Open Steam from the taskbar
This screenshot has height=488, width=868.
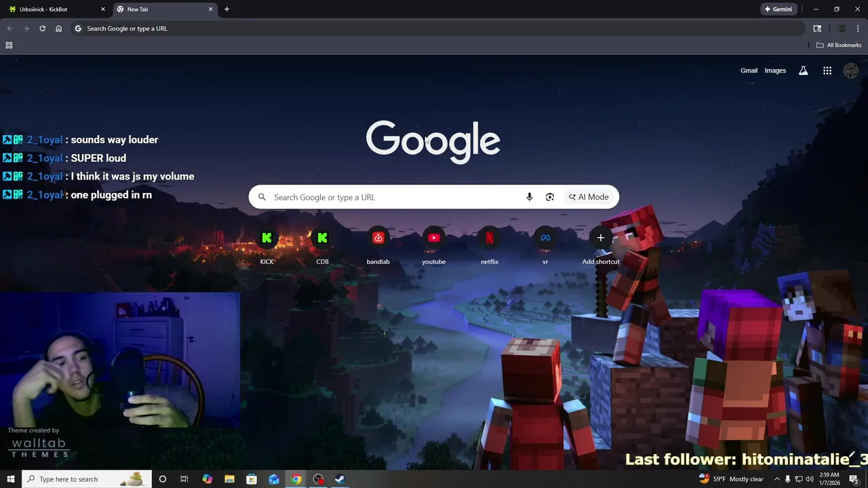tap(341, 479)
